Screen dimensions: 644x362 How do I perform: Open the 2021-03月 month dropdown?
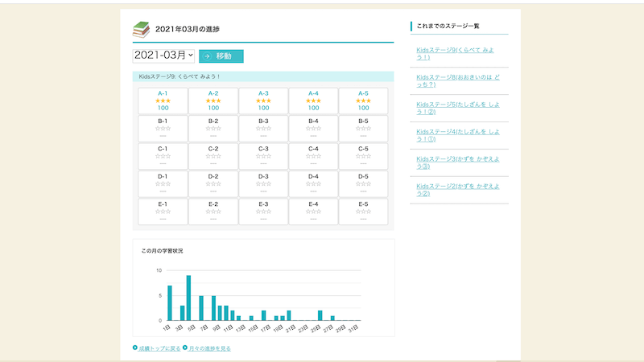coord(163,56)
